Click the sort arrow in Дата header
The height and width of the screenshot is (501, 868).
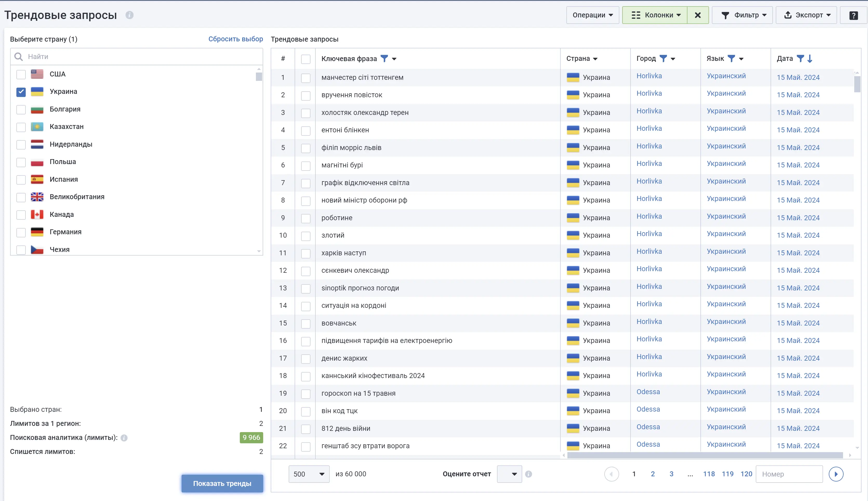(810, 58)
